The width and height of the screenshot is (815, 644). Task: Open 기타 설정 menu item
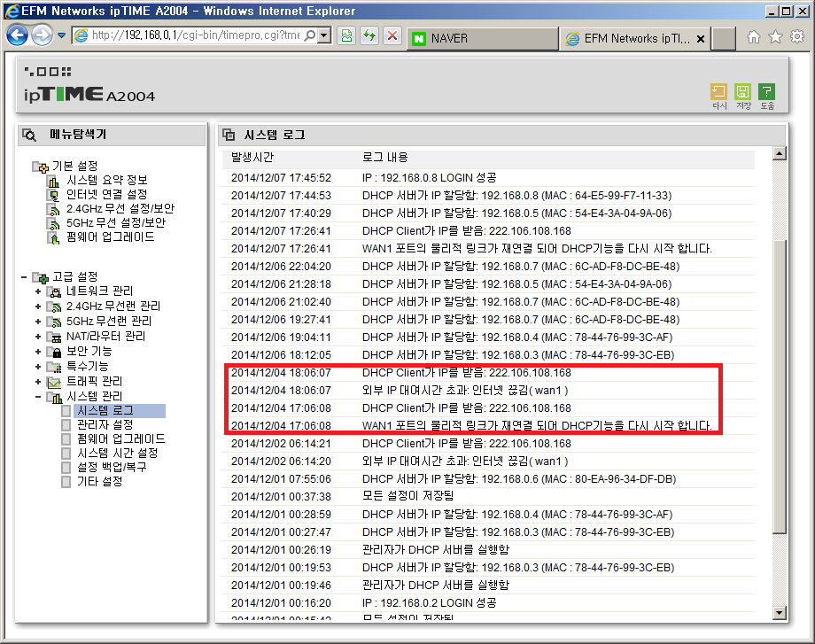point(100,482)
